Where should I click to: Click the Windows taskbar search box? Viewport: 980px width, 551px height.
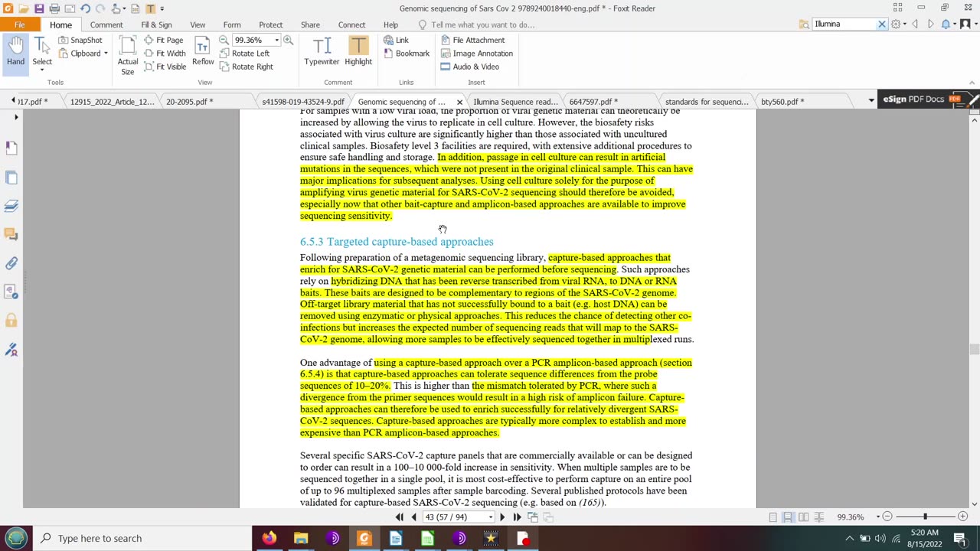pyautogui.click(x=143, y=538)
